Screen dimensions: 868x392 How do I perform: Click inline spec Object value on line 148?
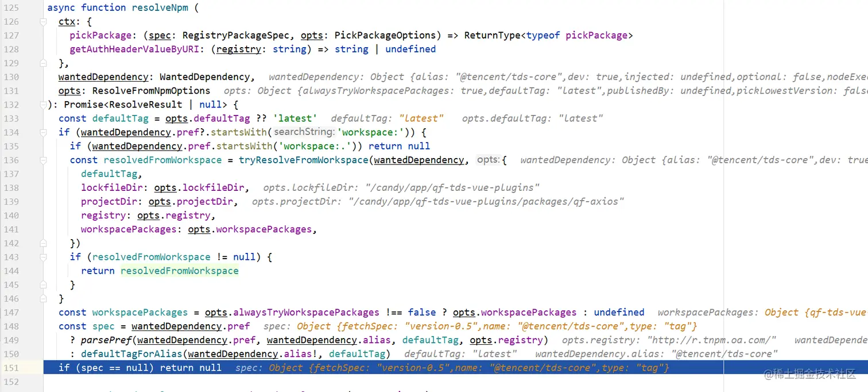(497, 326)
